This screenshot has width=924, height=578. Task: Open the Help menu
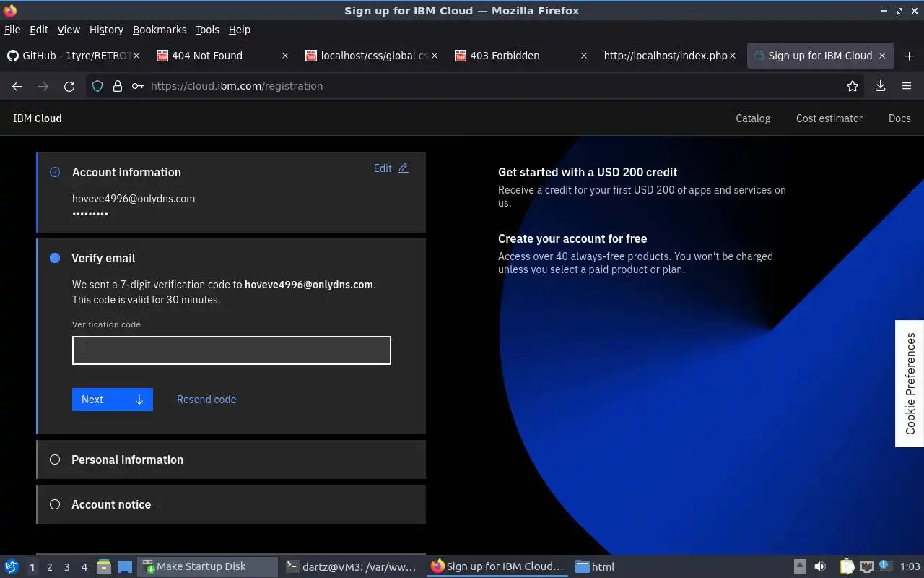click(x=240, y=30)
